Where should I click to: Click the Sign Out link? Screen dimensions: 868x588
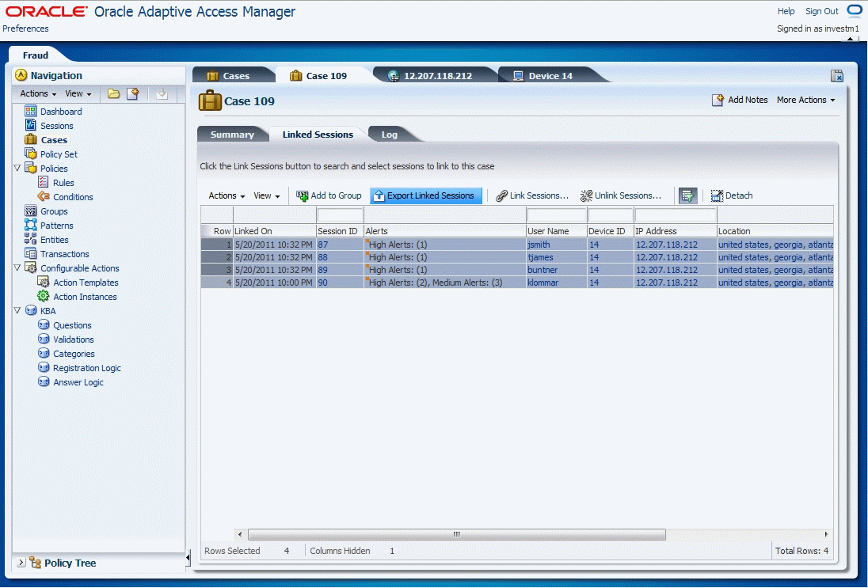[823, 11]
